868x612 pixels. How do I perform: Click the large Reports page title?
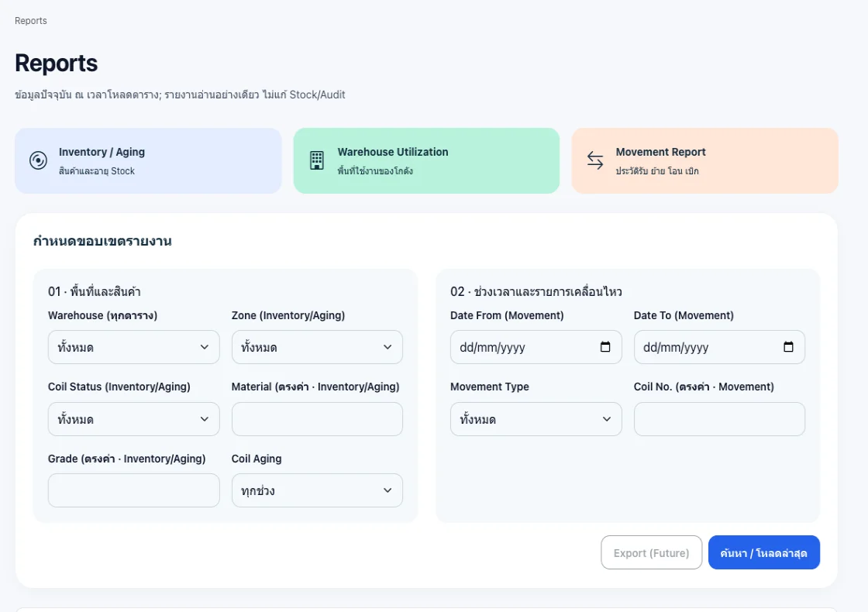57,63
